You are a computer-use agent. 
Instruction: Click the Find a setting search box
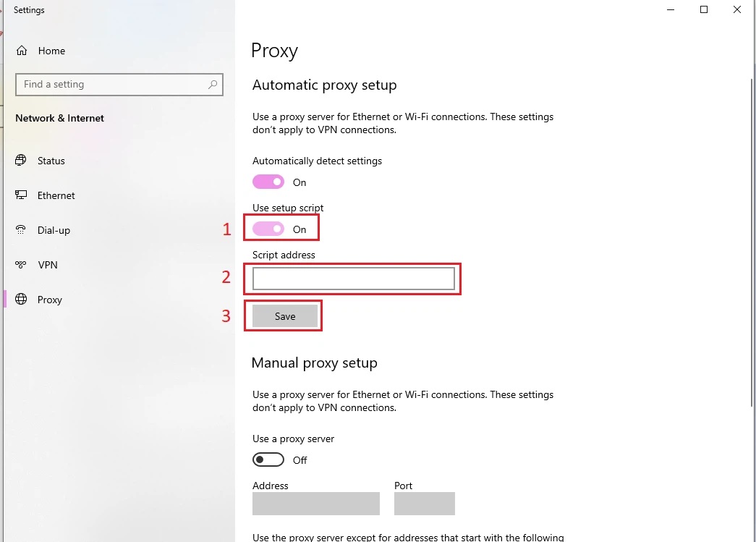119,85
